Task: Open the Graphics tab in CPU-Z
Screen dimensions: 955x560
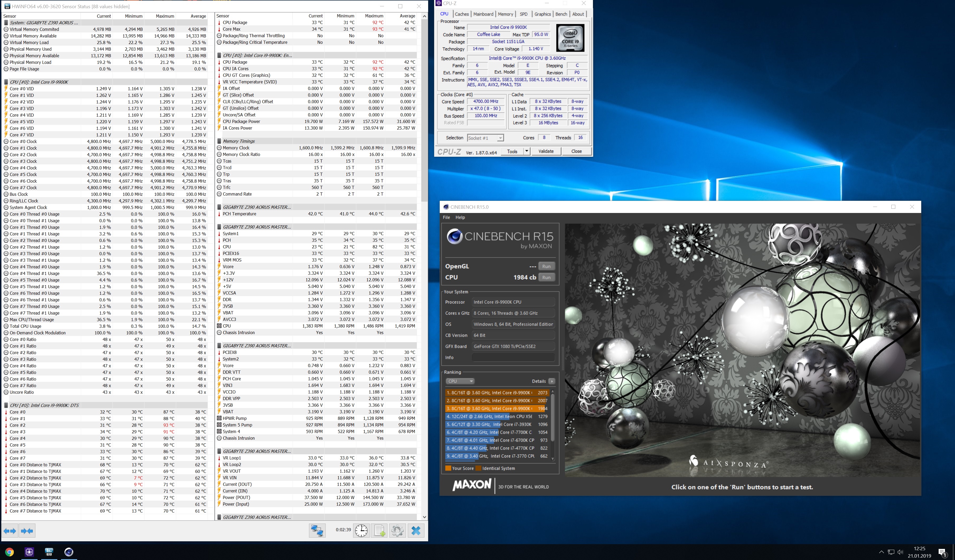Action: [x=542, y=14]
